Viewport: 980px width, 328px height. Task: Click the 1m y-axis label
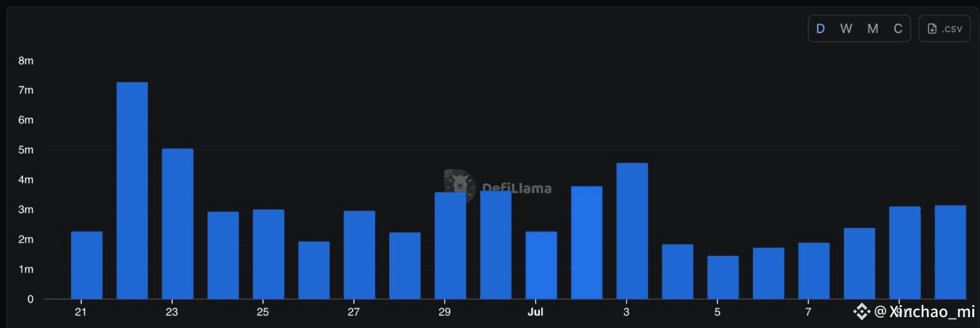[x=26, y=270]
